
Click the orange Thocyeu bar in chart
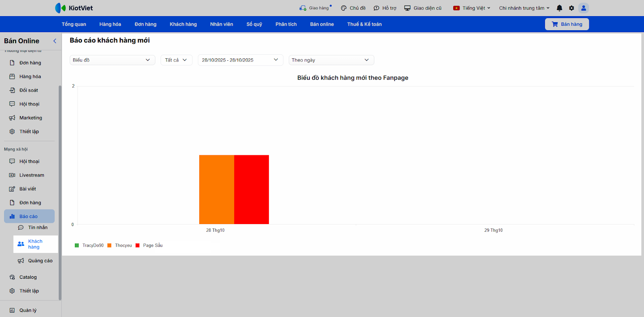pyautogui.click(x=217, y=189)
